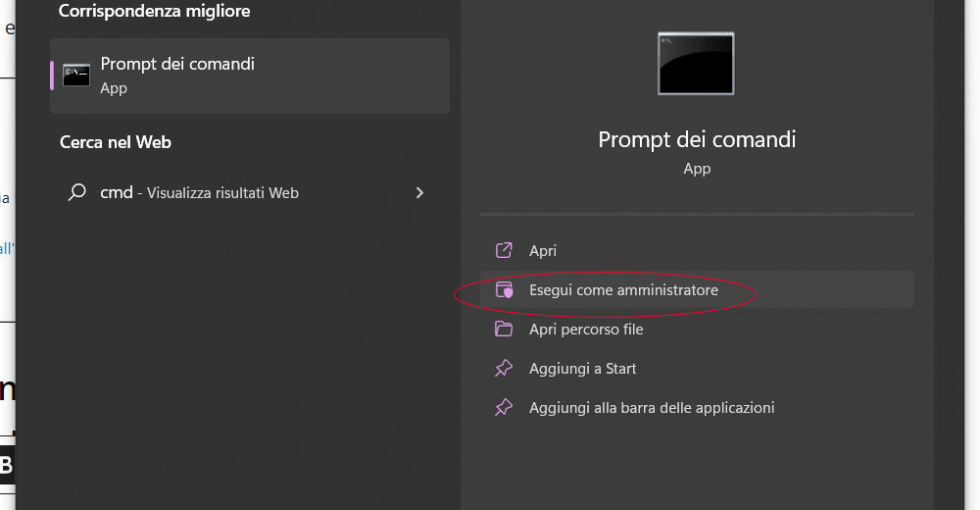Click the small Command Prompt icon in best match

76,76
